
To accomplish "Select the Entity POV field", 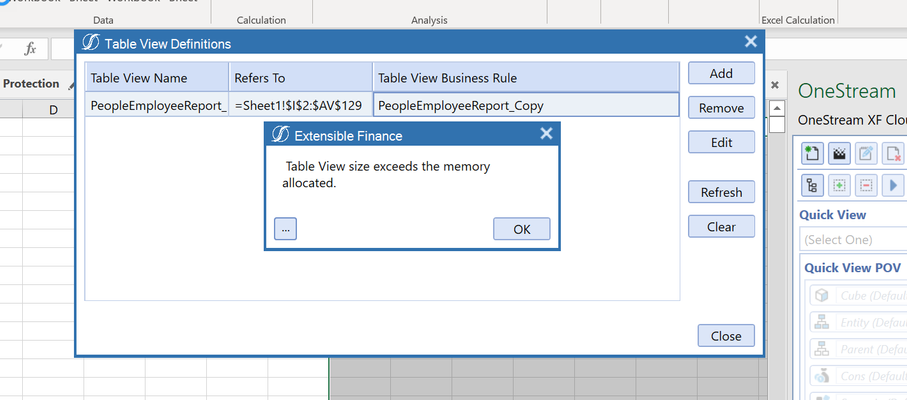I will point(856,323).
